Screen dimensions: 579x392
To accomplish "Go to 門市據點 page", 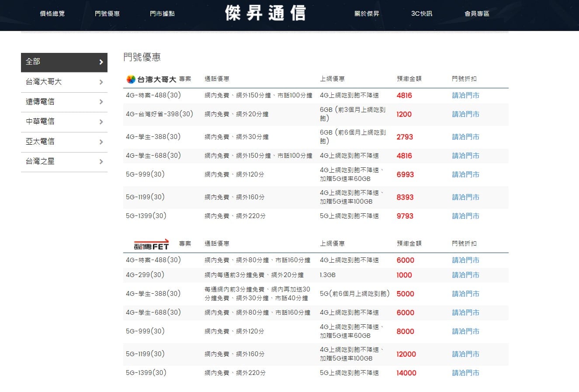I will tap(162, 14).
